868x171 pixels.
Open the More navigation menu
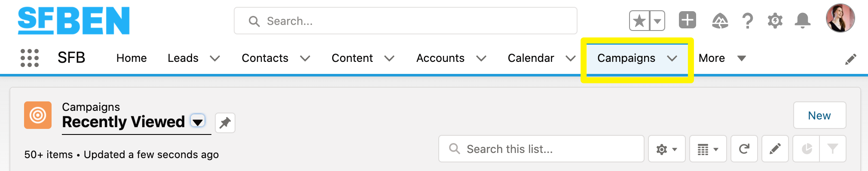point(722,58)
